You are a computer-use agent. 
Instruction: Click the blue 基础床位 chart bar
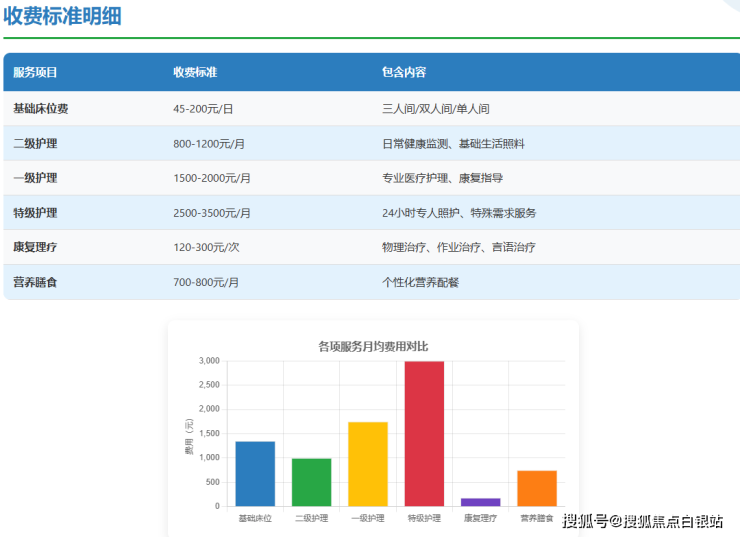[x=255, y=474]
